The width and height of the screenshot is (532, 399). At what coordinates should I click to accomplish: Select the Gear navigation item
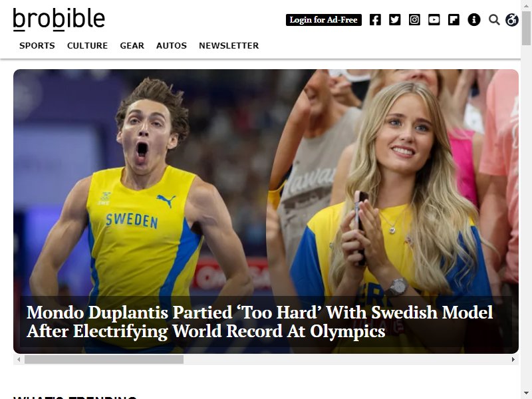coord(132,45)
